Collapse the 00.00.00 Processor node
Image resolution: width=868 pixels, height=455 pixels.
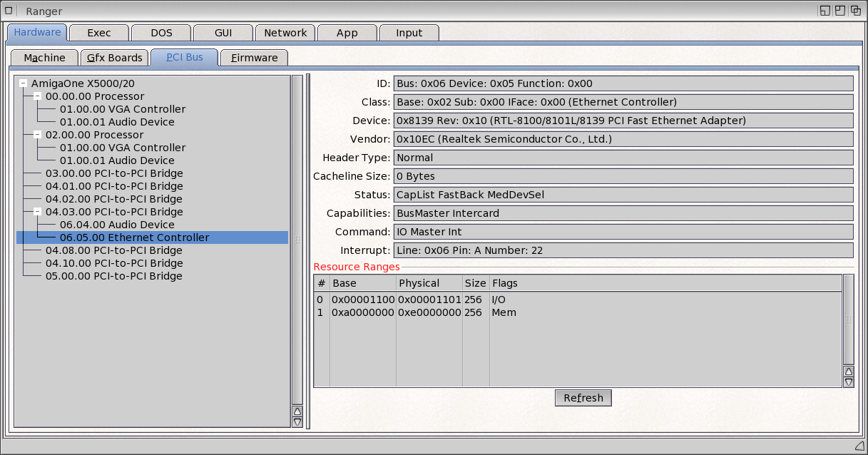(x=37, y=96)
